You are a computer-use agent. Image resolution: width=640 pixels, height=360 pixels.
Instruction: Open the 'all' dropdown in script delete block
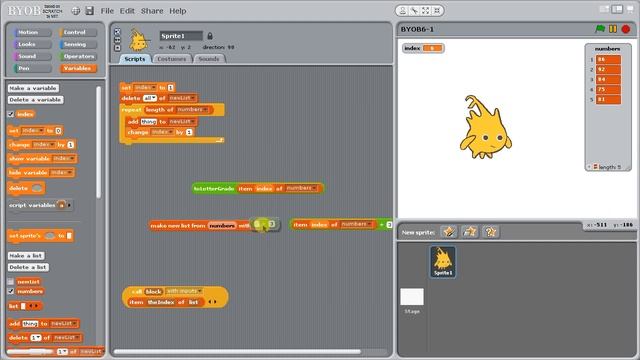[x=150, y=98]
